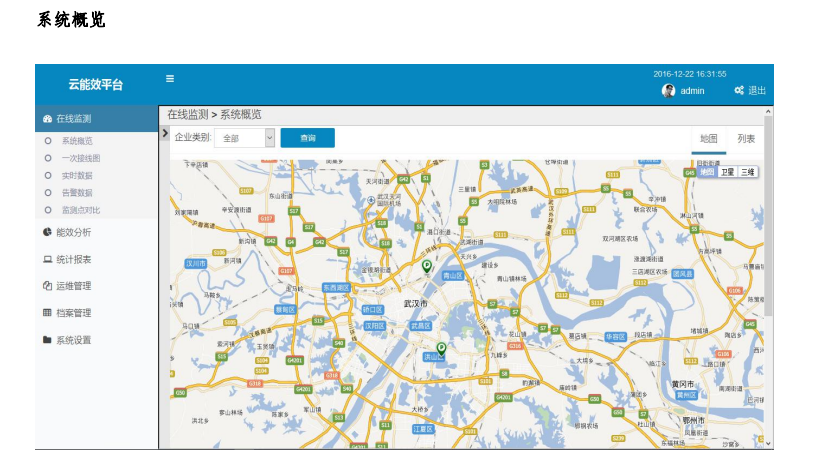Open the 系统概览 submenu item

coord(77,141)
